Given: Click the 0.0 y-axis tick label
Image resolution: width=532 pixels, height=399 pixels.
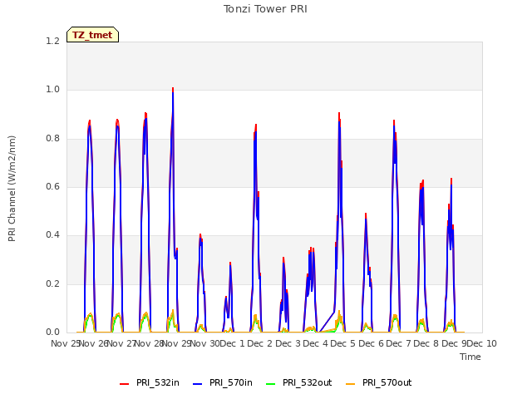Looking at the screenshot, I should click(52, 332).
